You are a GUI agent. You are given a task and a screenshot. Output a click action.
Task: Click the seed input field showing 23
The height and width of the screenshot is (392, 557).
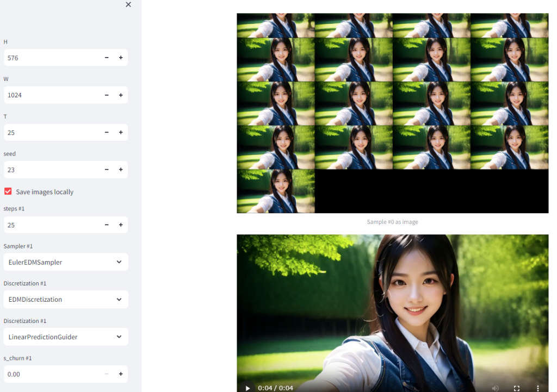[x=52, y=170]
